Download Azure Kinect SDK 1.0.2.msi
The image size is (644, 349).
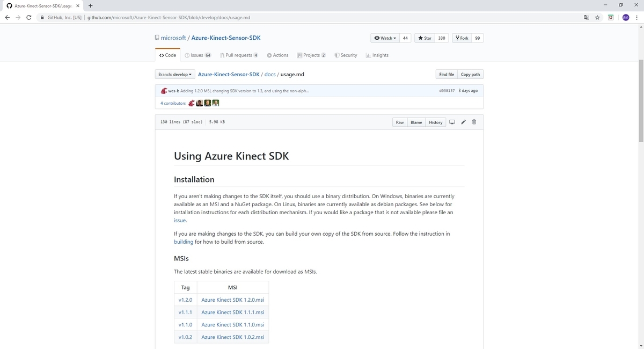[x=233, y=337]
